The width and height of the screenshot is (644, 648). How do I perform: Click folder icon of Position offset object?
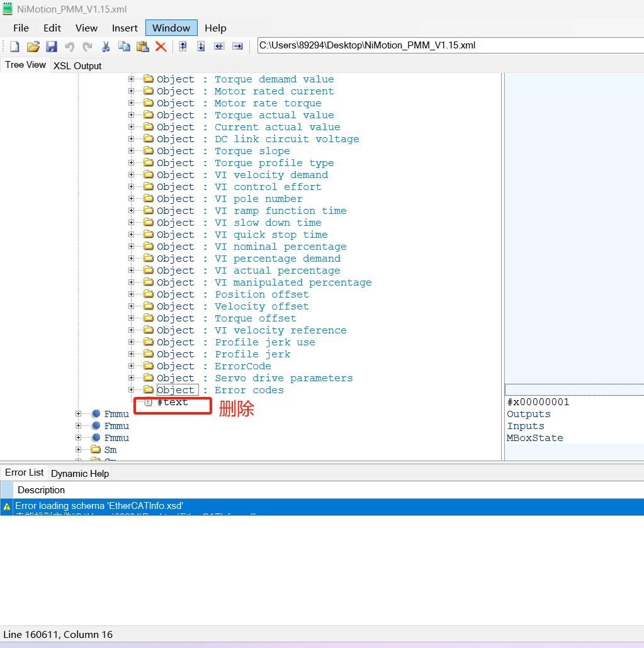pos(149,294)
